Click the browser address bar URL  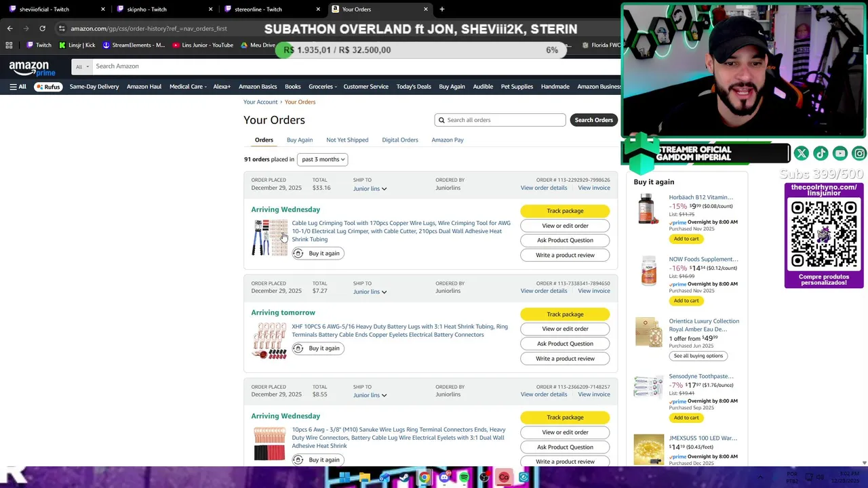pos(149,28)
